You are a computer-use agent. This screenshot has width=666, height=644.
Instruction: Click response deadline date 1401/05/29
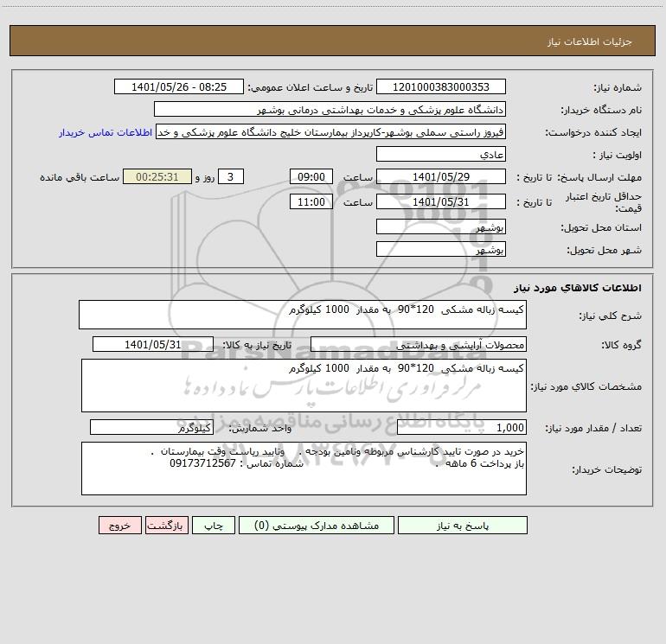(441, 176)
